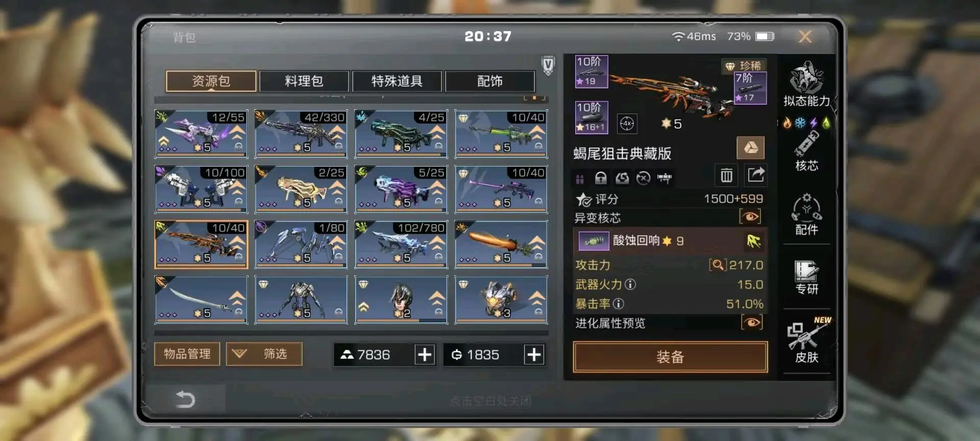The height and width of the screenshot is (441, 980).
Task: Click the 物品管理 item management button
Action: (187, 354)
